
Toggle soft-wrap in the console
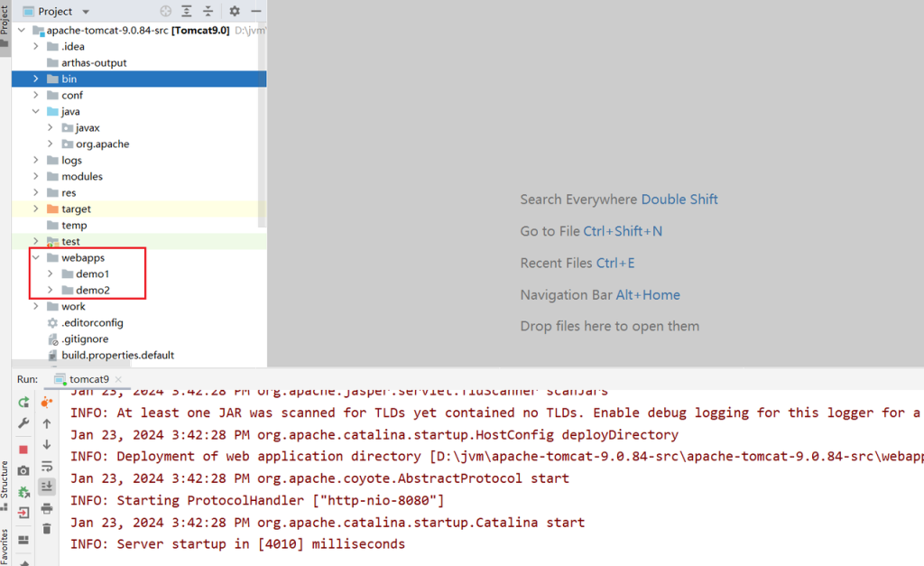pyautogui.click(x=47, y=466)
